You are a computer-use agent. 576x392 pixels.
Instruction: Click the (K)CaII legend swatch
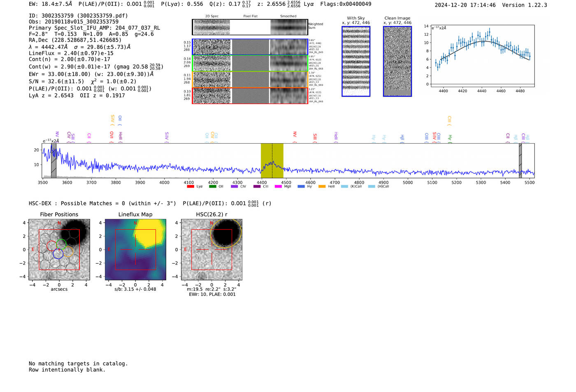tap(344, 187)
